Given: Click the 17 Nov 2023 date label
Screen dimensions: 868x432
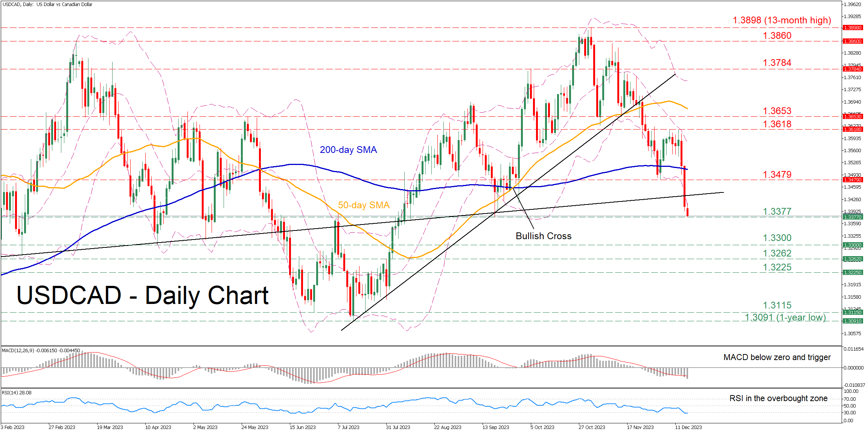Looking at the screenshot, I should [640, 427].
